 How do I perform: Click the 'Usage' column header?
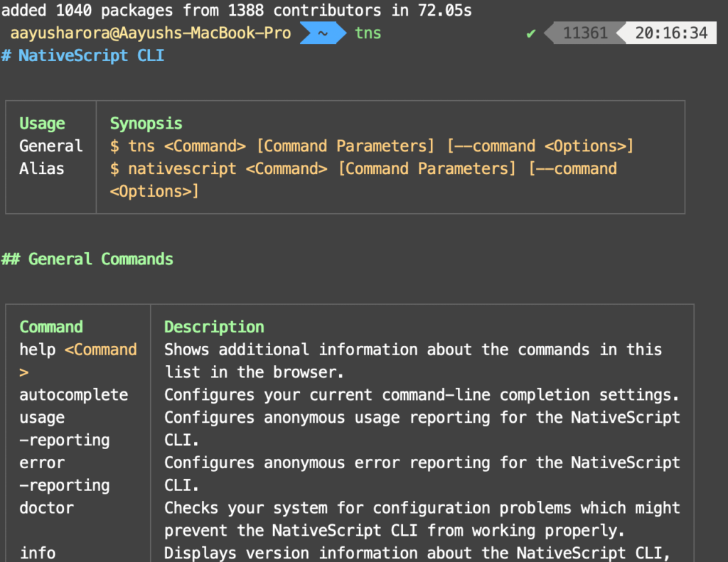[x=42, y=124]
